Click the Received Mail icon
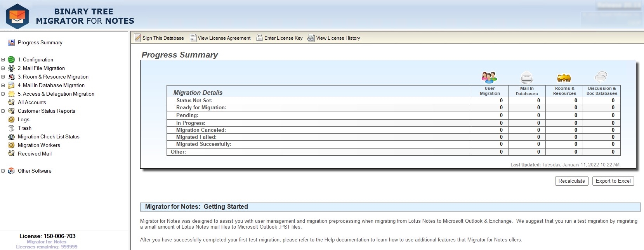This screenshot has height=250, width=644. [x=11, y=154]
